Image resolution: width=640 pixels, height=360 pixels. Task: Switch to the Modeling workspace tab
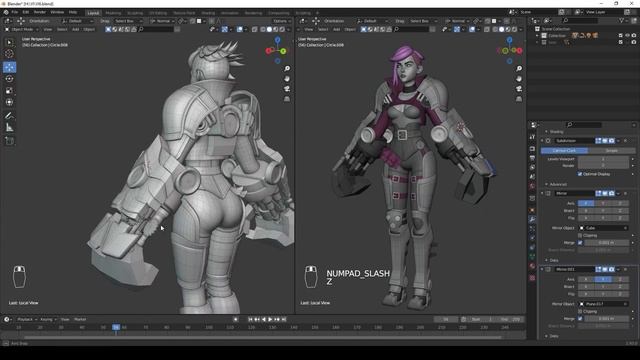pos(113,13)
